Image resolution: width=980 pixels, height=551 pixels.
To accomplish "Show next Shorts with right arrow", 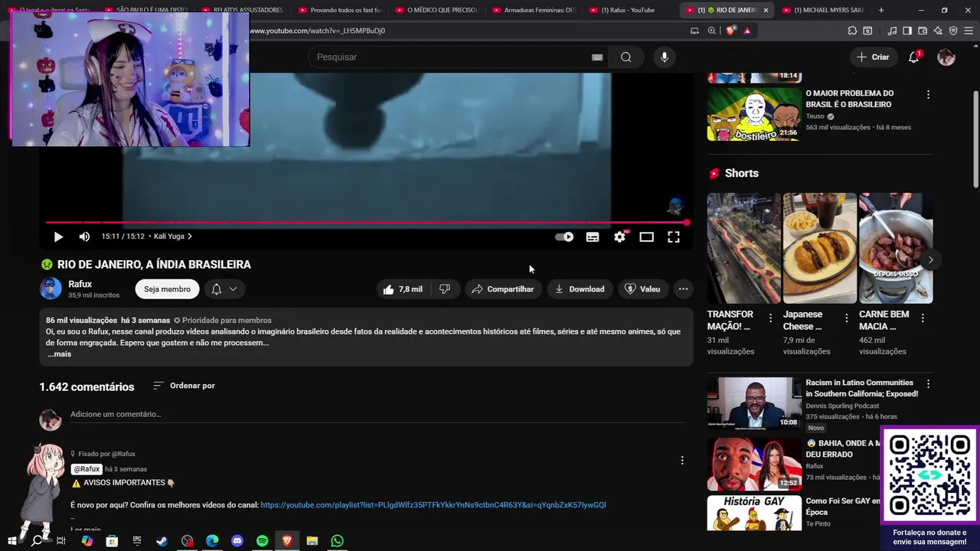I will [930, 259].
